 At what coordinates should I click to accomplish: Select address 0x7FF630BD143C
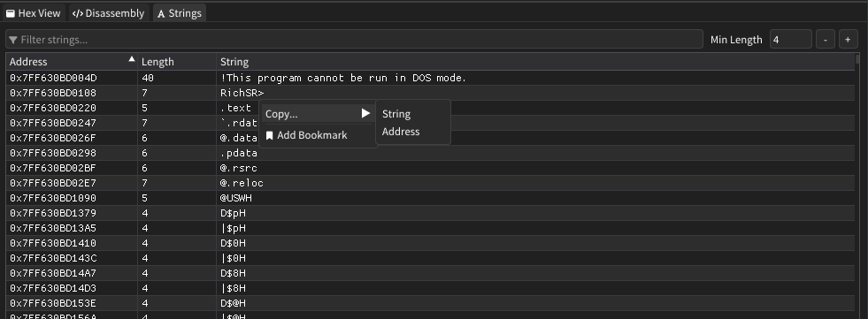[53, 258]
